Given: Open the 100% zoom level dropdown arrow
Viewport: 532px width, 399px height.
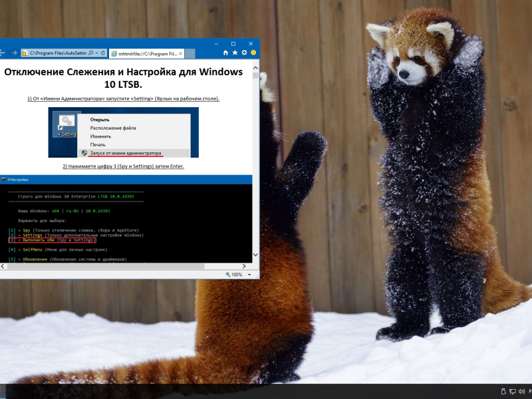Looking at the screenshot, I should click(249, 275).
